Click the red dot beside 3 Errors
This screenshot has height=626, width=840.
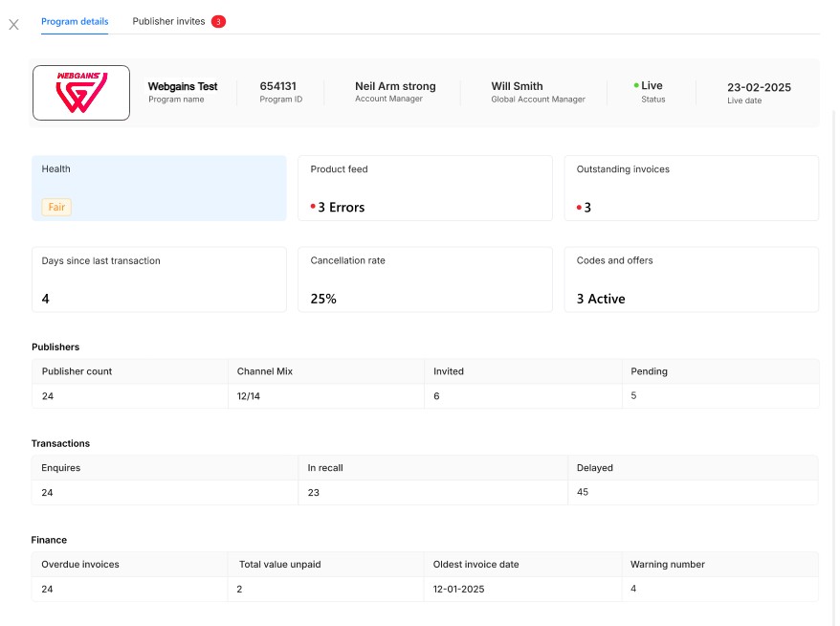point(313,208)
